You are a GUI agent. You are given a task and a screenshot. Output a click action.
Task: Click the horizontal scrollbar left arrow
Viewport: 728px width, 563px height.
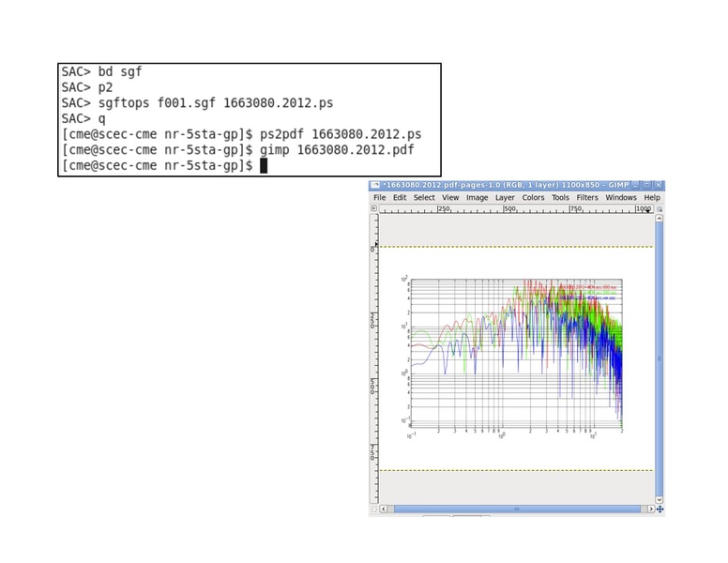(384, 510)
